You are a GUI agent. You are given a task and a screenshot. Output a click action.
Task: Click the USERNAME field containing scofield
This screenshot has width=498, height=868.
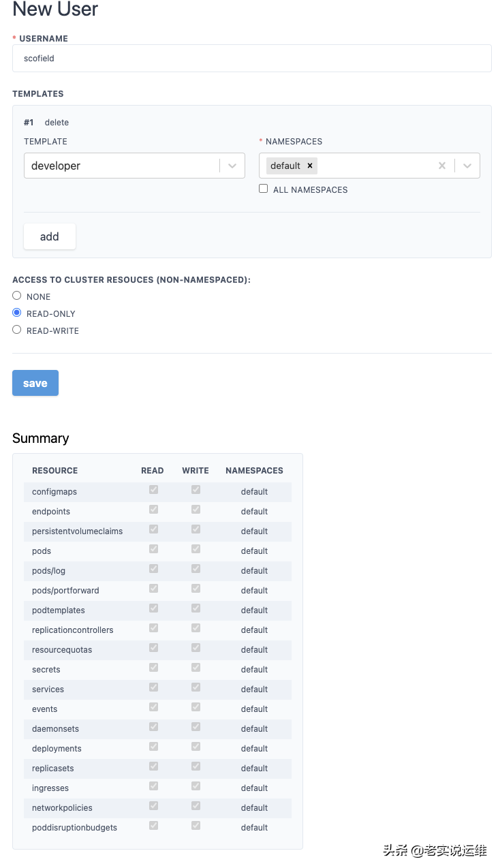pos(251,58)
